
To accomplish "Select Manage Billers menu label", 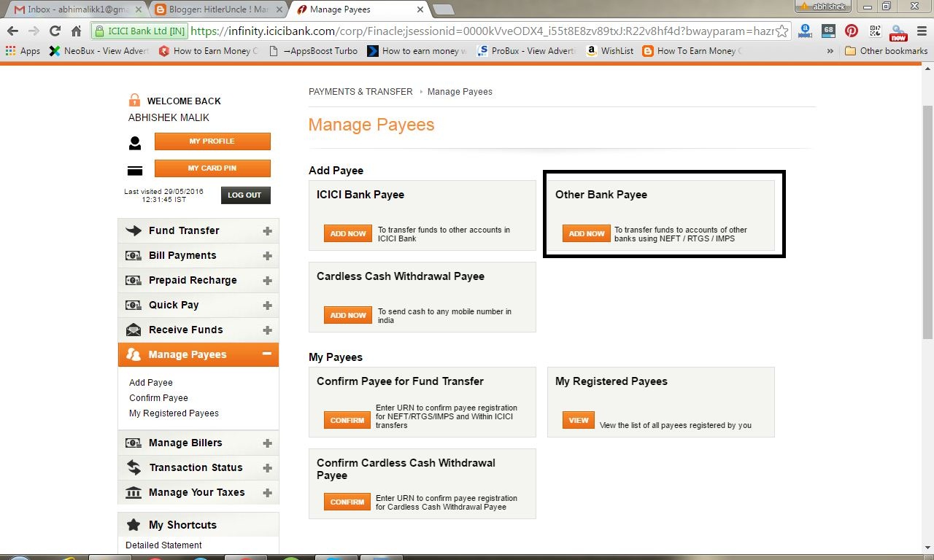I will pyautogui.click(x=185, y=443).
